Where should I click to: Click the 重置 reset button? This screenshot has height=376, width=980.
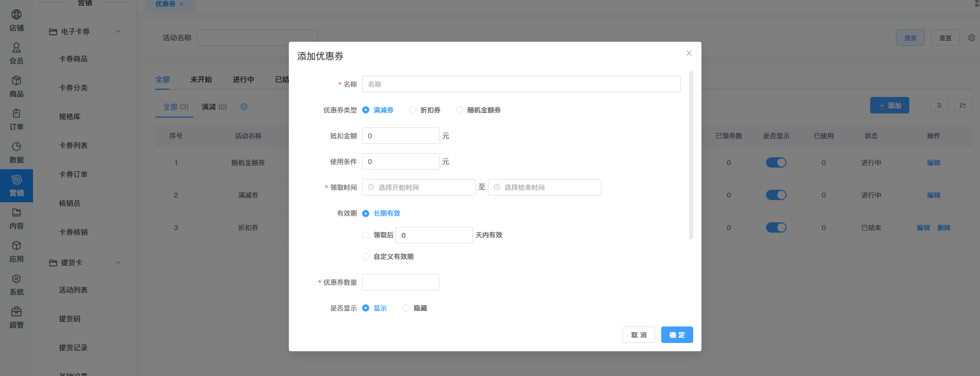[945, 38]
